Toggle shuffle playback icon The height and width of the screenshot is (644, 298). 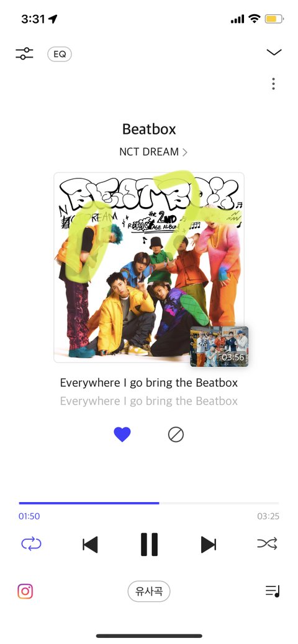pyautogui.click(x=267, y=544)
